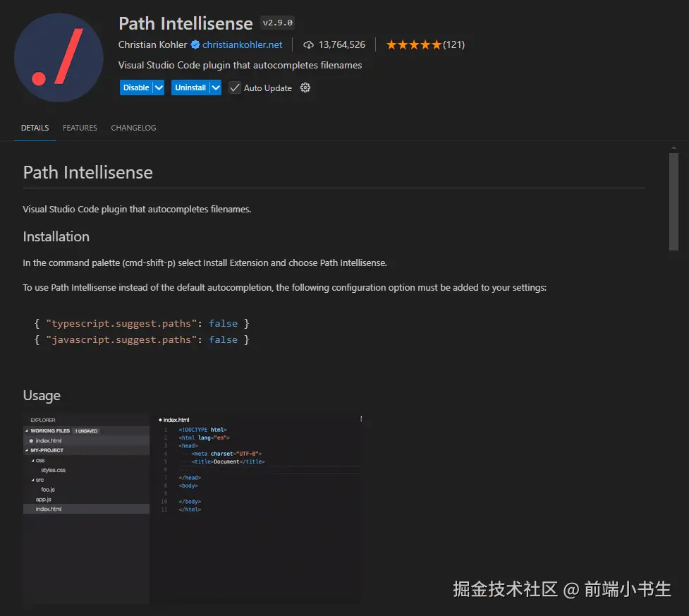This screenshot has height=616, width=689.
Task: Click the typescript.suggest.paths code line
Action: click(142, 323)
